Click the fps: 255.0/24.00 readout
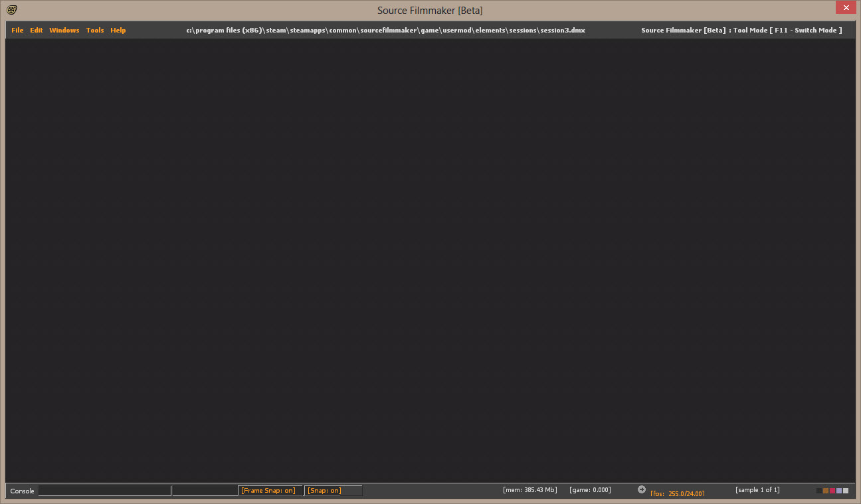Viewport: 861px width, 504px height. tap(678, 493)
